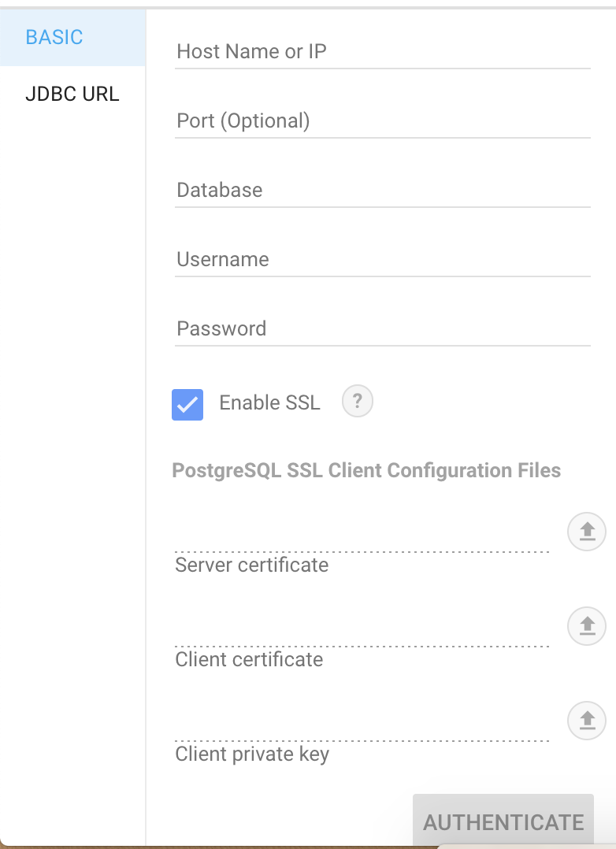Click the Server certificate upload icon
616x849 pixels.
coord(587,532)
